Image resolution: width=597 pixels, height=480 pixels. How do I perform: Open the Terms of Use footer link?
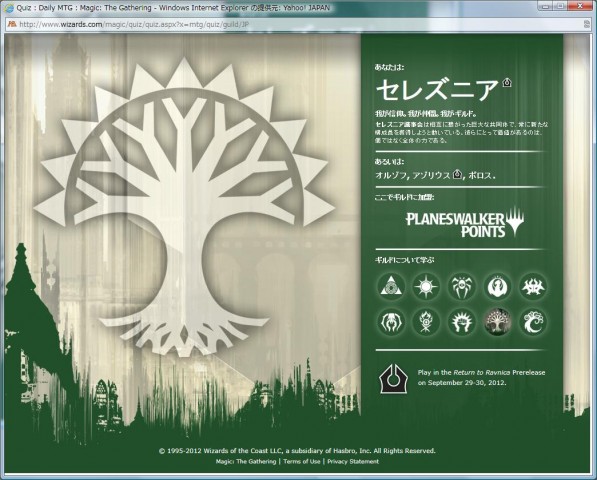point(302,461)
